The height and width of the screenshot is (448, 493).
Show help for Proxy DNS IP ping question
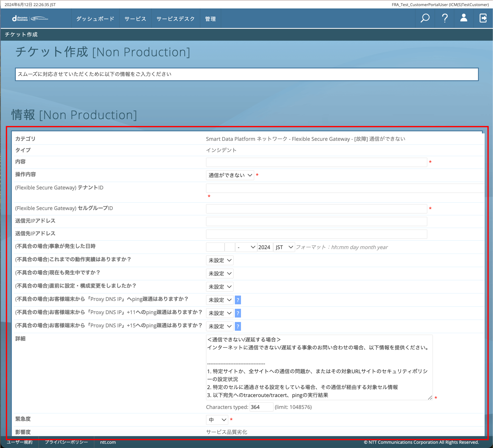point(238,300)
